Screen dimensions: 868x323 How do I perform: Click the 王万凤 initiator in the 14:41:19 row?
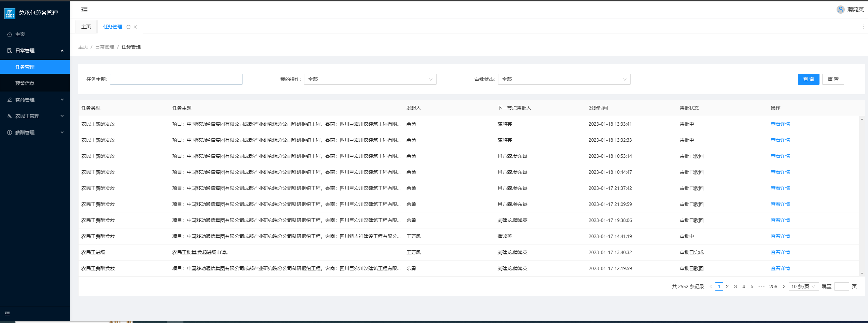pos(413,236)
